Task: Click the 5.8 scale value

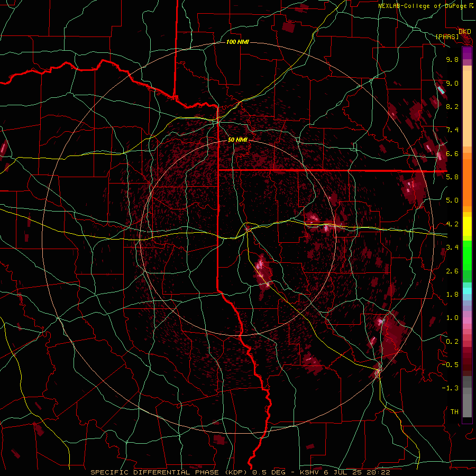Action: pos(452,177)
